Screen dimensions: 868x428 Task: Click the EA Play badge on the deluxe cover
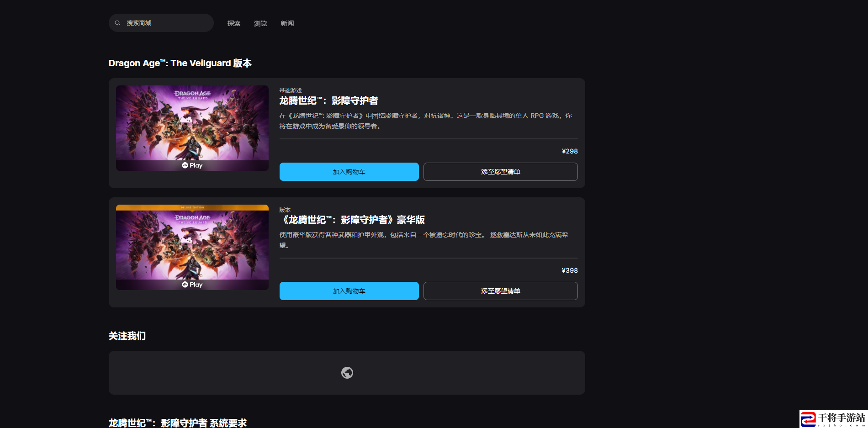(192, 285)
